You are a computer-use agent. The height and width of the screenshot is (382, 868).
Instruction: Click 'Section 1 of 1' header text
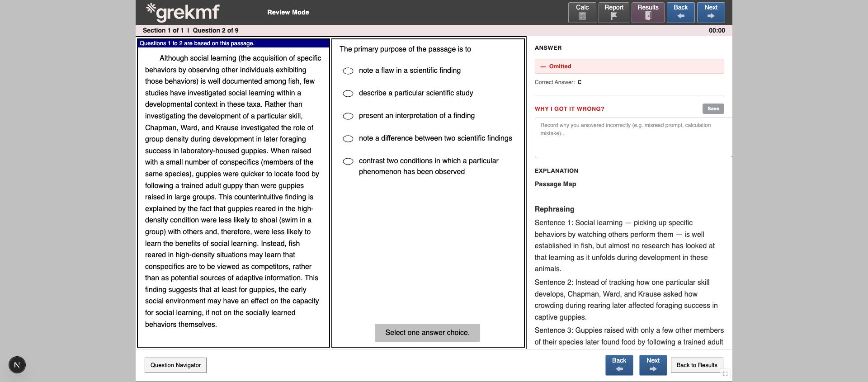[163, 30]
